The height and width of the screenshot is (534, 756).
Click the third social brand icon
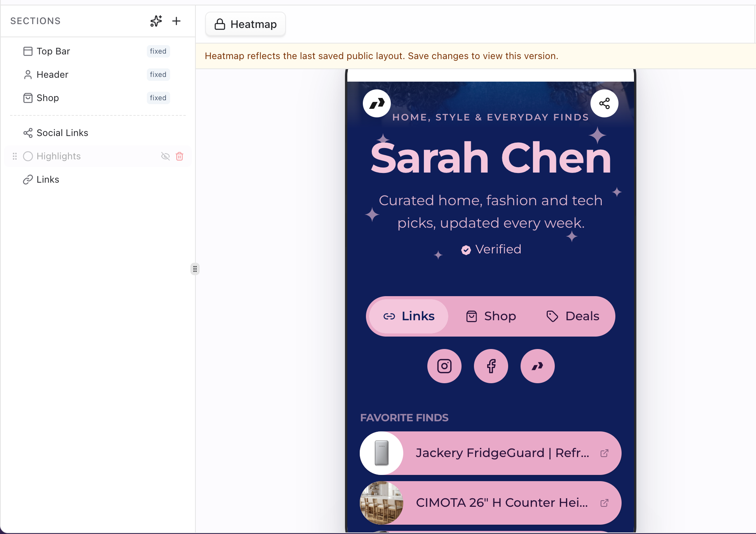(538, 366)
